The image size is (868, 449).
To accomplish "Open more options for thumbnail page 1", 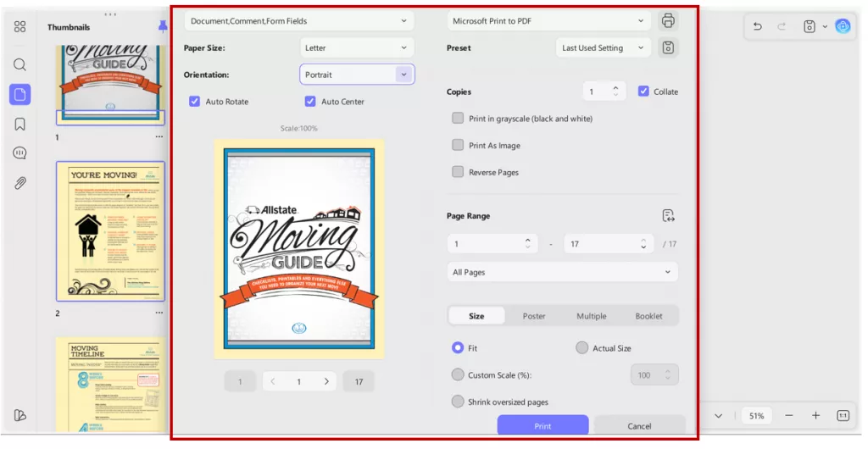I will 159,136.
